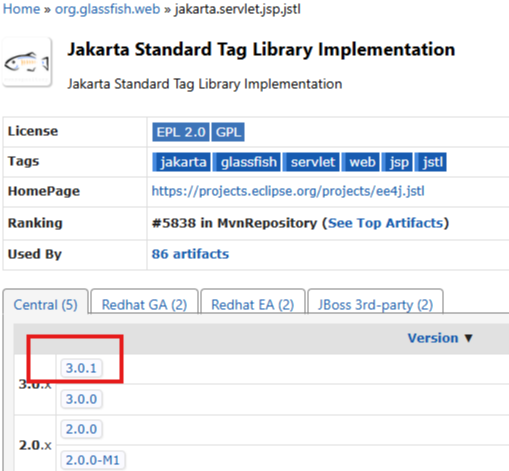Viewport: 509px width, 471px height.
Task: Open version 3.0.1
Action: point(81,368)
